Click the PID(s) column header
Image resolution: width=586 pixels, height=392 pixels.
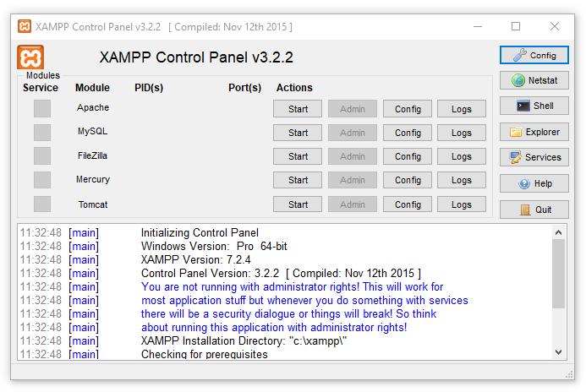[149, 88]
